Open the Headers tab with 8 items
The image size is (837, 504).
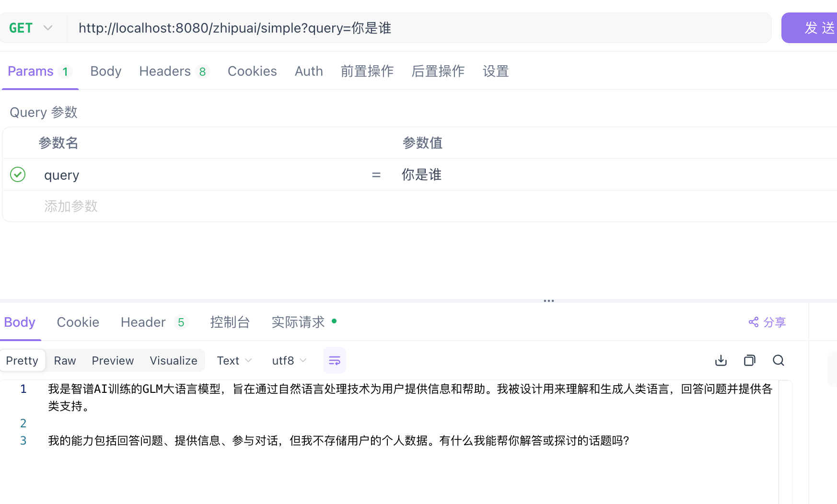coord(174,71)
